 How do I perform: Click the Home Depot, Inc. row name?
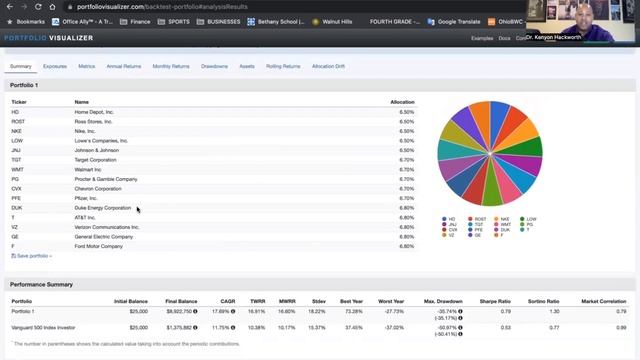coord(94,112)
